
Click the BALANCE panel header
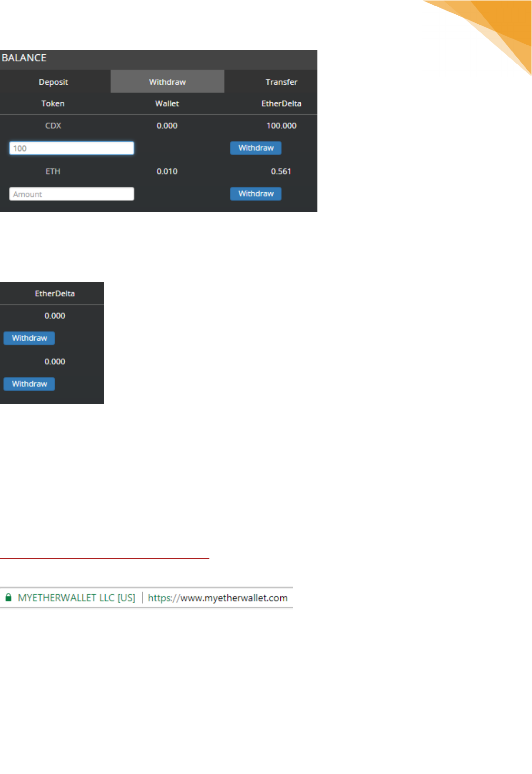(158, 60)
